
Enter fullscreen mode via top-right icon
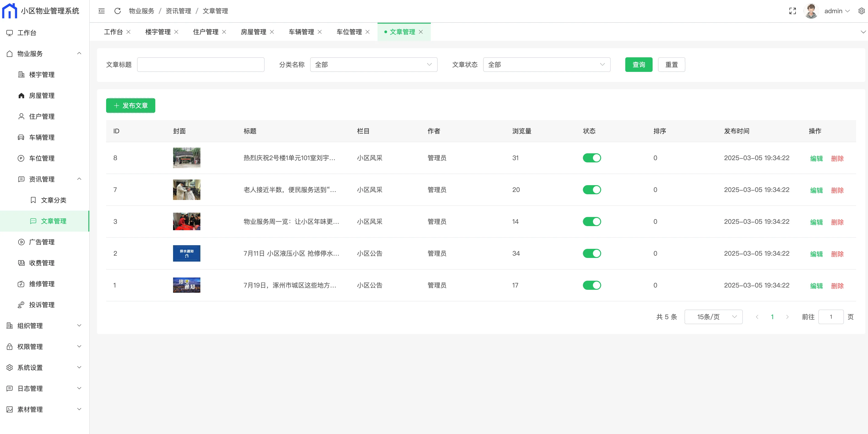pyautogui.click(x=793, y=11)
